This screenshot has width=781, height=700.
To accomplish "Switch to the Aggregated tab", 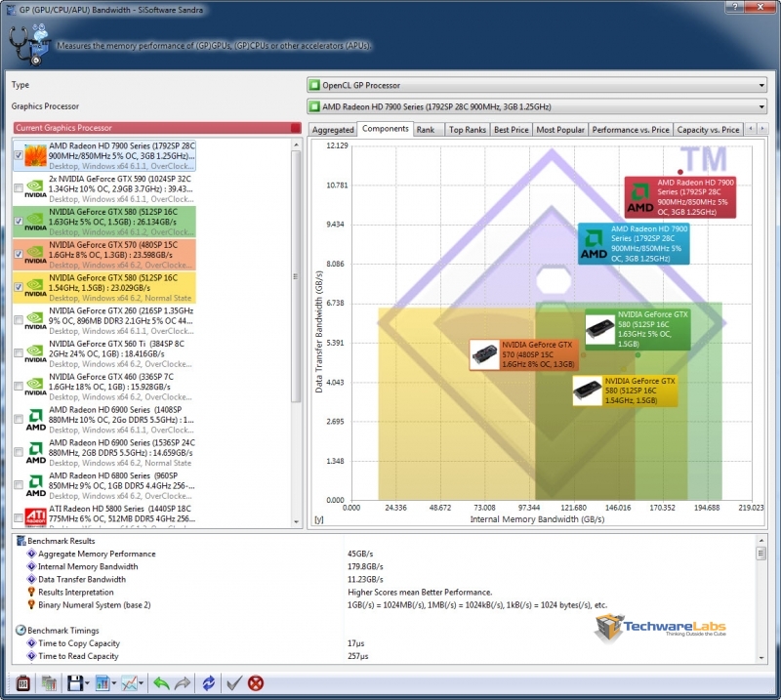I will [333, 130].
